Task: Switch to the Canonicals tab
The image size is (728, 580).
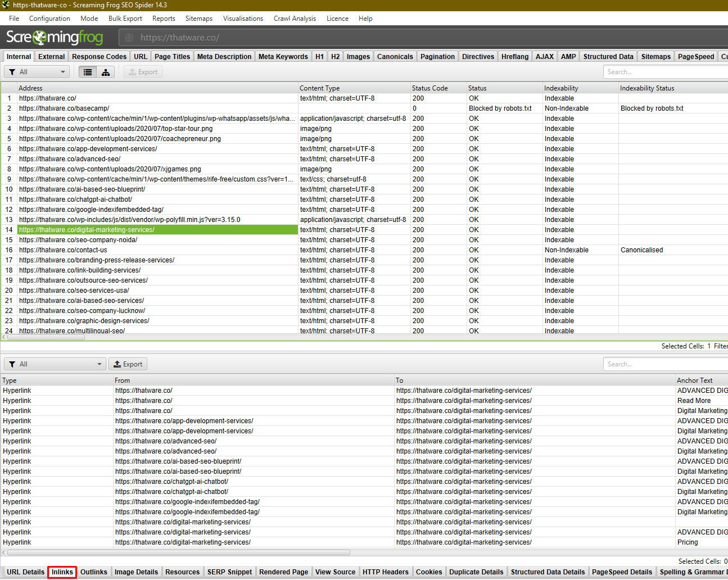Action: pos(395,57)
